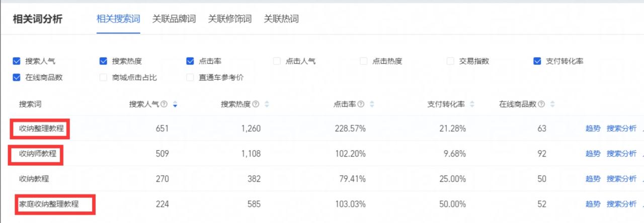The height and width of the screenshot is (223, 644).
Task: Sort by 点击率 column arrows
Action: click(372, 104)
